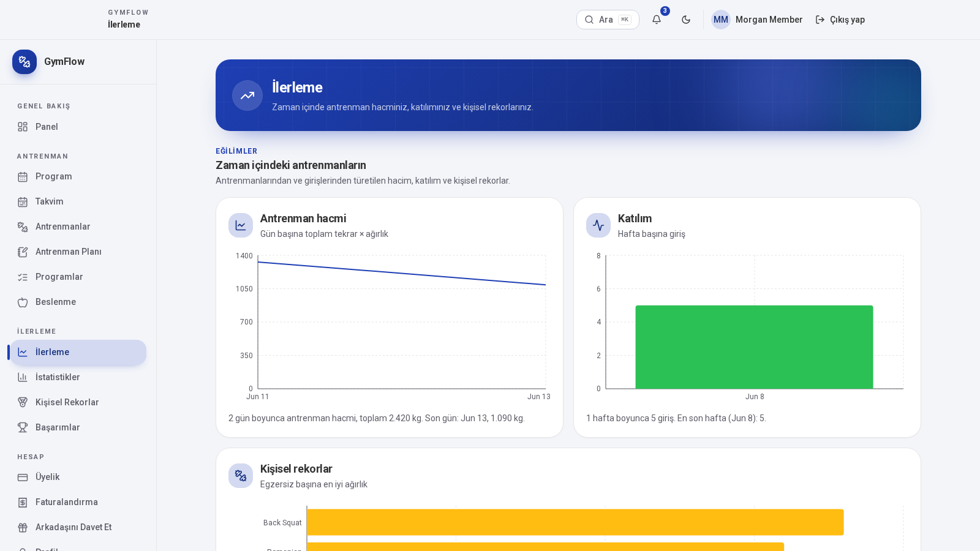Viewport: 980px width, 551px height.
Task: Open İstatistikler from the sidebar
Action: point(78,377)
